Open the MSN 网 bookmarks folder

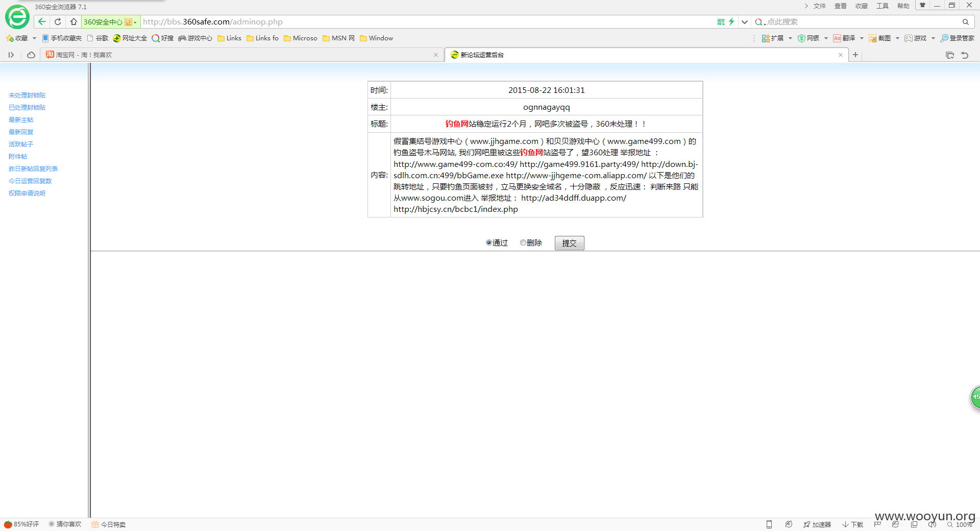point(338,38)
